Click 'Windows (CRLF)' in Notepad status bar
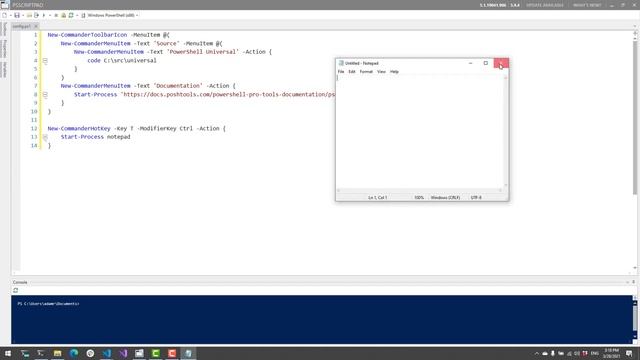The width and height of the screenshot is (640, 360). click(x=445, y=198)
